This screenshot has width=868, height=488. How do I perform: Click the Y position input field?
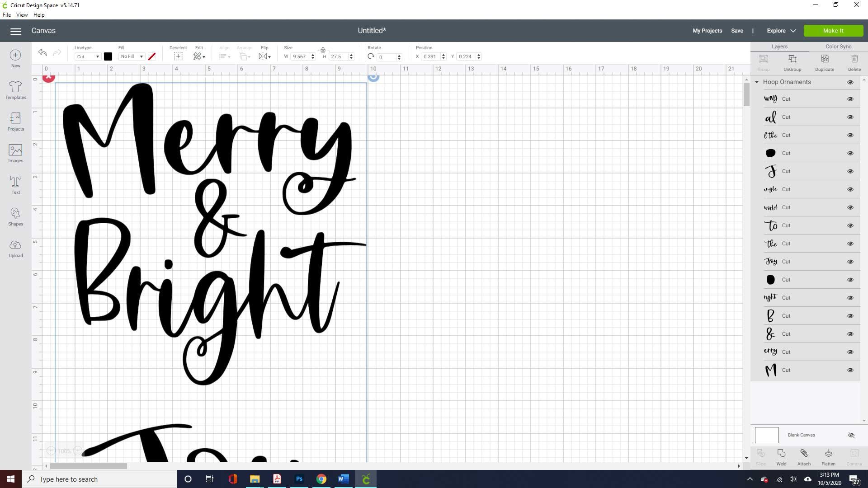tap(466, 56)
